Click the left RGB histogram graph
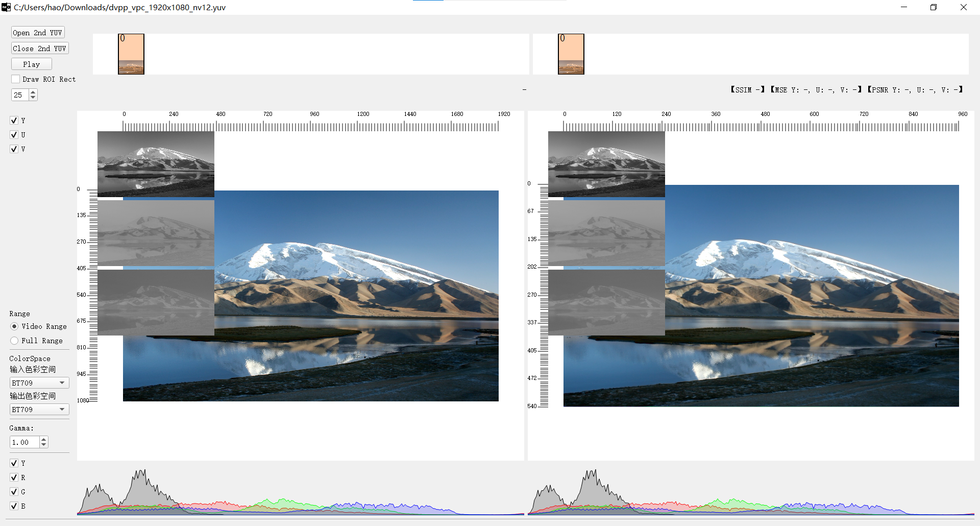Image resolution: width=980 pixels, height=526 pixels. click(x=301, y=491)
